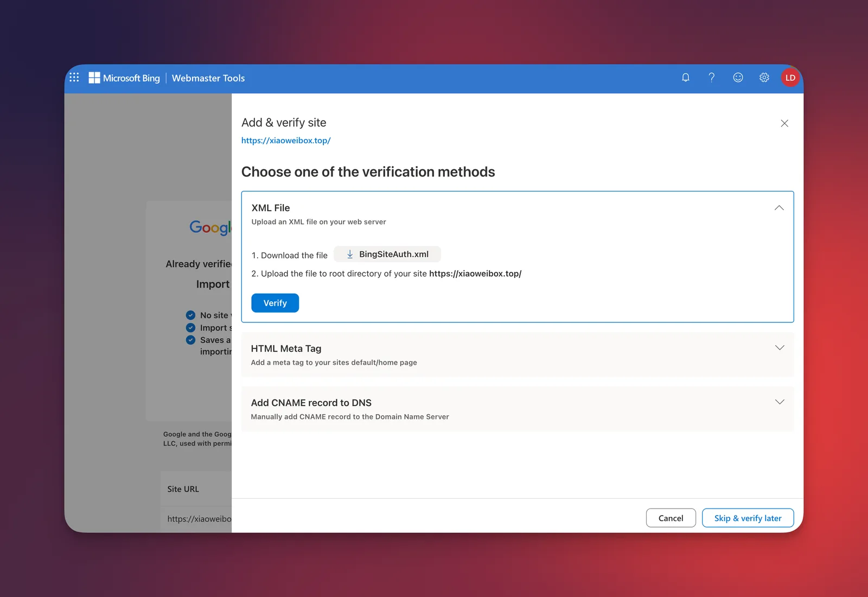The image size is (868, 597).
Task: Download the BingSiteAuth.xml file
Action: click(387, 254)
